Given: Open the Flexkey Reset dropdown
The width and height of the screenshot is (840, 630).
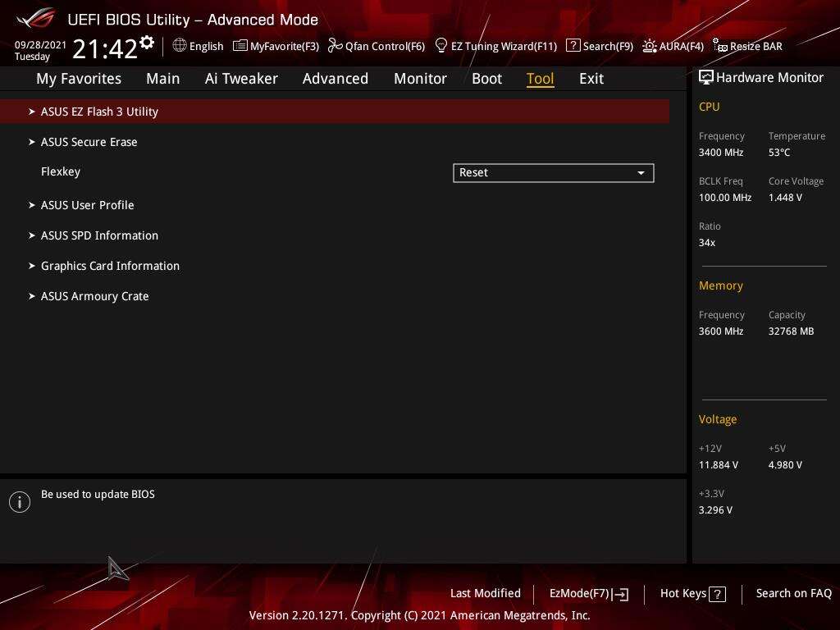Looking at the screenshot, I should (553, 173).
